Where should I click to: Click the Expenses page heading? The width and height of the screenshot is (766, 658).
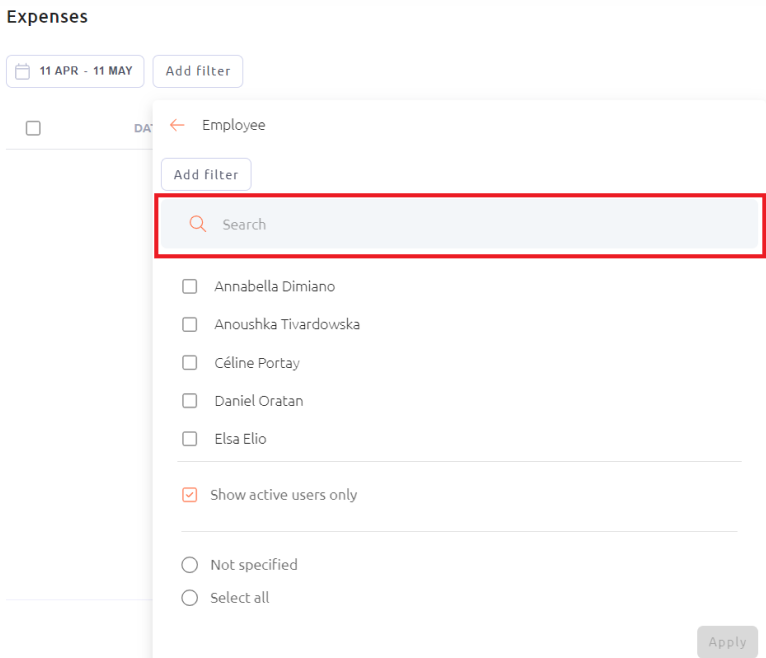point(47,17)
